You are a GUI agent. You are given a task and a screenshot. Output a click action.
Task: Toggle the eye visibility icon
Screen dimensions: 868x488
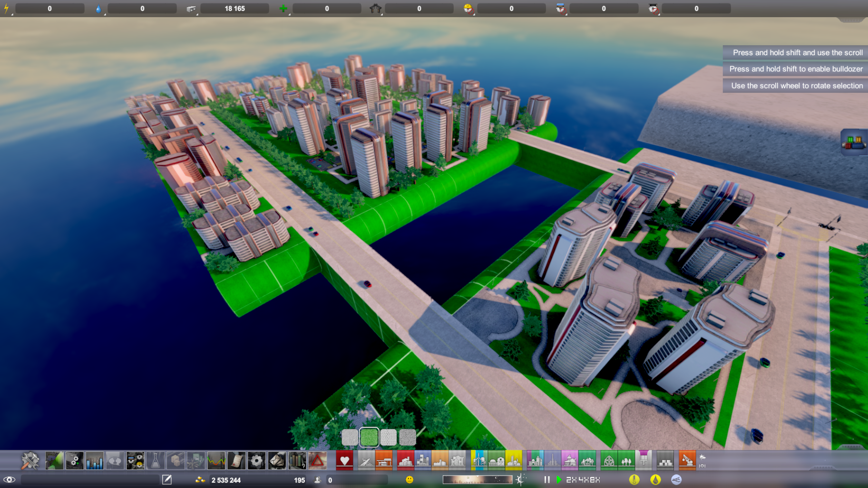pos(9,479)
